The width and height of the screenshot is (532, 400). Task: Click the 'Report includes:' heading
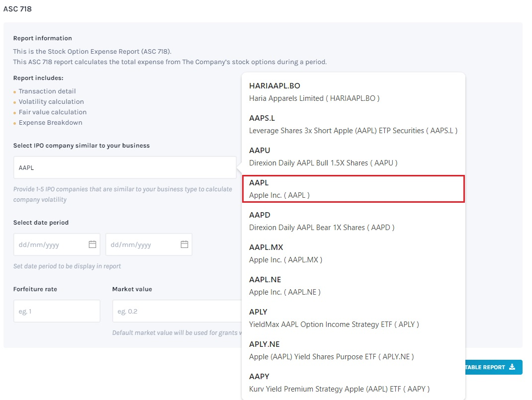coord(38,78)
